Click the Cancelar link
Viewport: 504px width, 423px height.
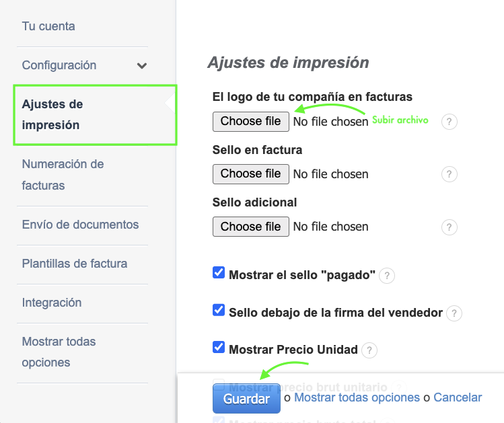click(x=458, y=397)
